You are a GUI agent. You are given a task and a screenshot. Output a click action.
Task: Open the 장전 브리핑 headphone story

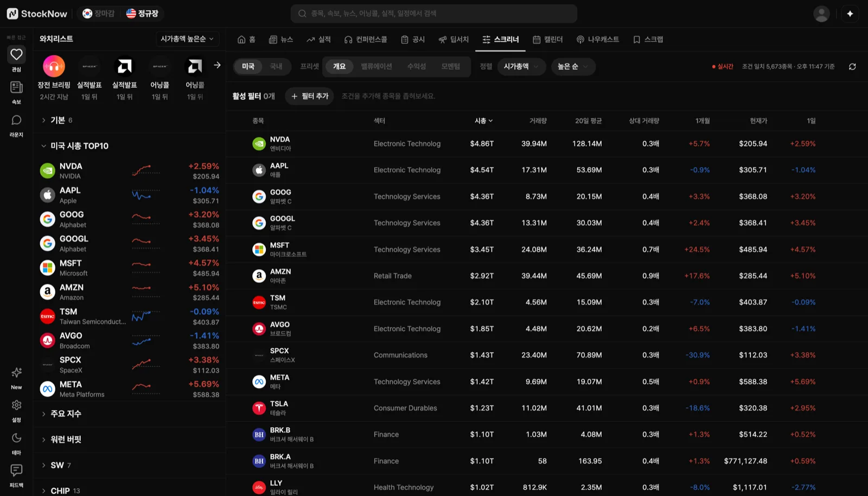pyautogui.click(x=54, y=66)
